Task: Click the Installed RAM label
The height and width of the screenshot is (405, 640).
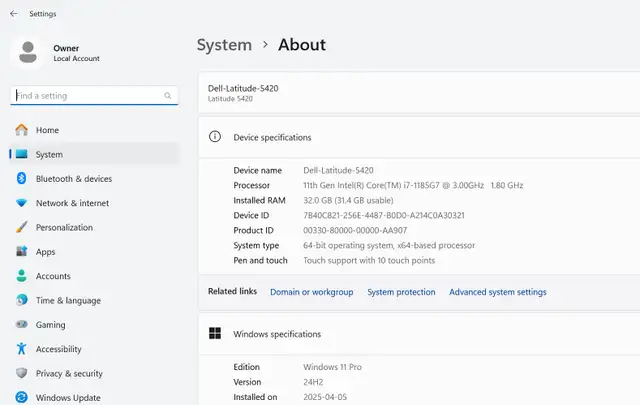Action: [x=259, y=200]
